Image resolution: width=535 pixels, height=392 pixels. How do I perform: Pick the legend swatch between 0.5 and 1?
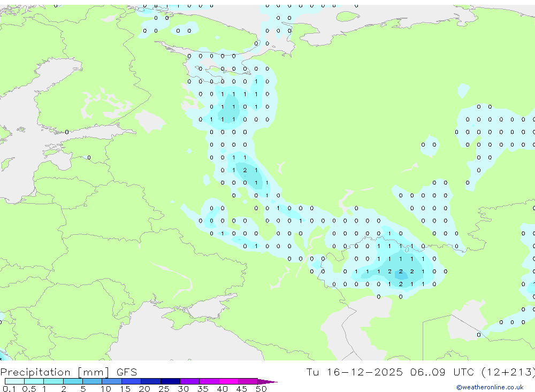click(34, 381)
